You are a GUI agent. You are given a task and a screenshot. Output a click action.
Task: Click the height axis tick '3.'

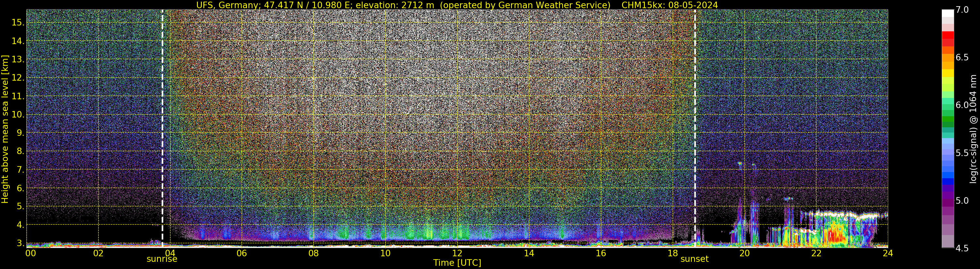20,243
